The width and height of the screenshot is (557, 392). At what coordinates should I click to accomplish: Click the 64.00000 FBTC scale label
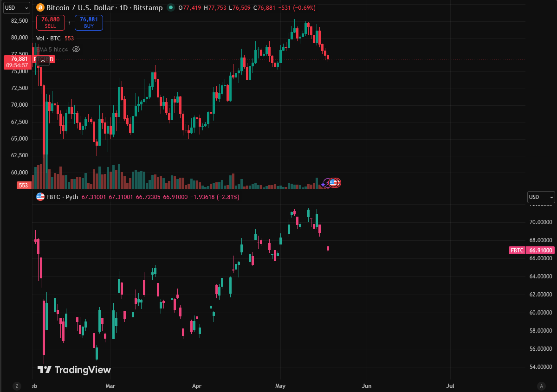click(541, 276)
